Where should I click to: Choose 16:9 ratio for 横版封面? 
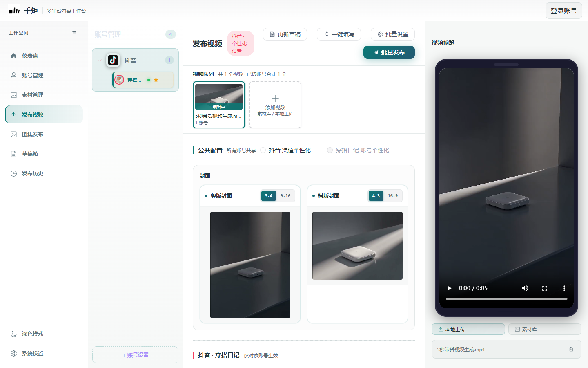click(393, 196)
